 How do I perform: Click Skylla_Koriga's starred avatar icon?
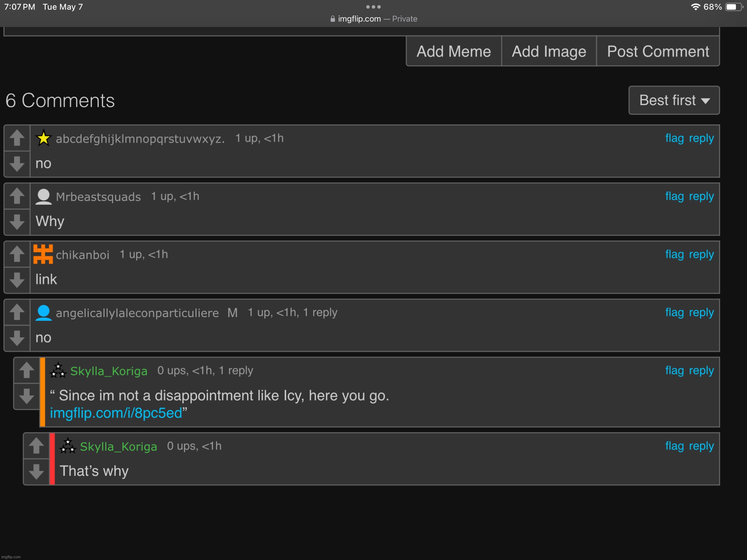point(58,370)
